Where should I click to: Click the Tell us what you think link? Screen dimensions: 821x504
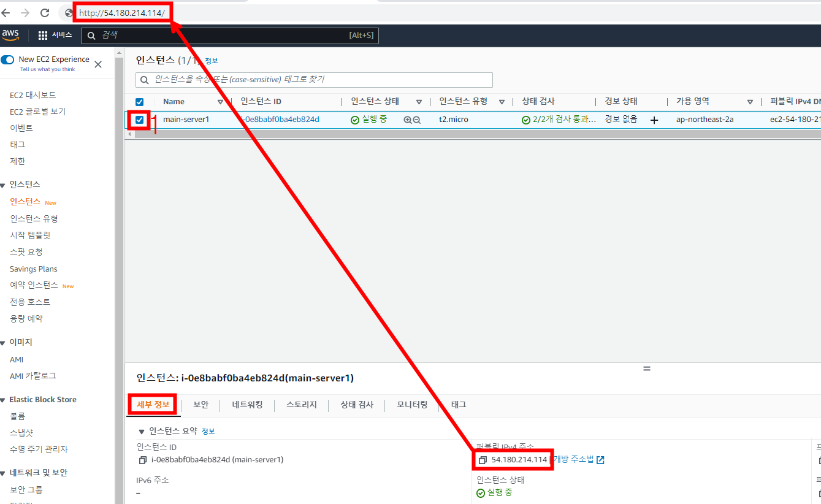click(x=48, y=69)
